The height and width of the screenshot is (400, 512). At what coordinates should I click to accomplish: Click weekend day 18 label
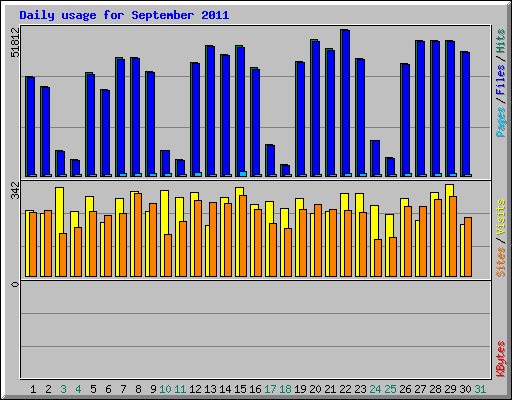tap(285, 389)
